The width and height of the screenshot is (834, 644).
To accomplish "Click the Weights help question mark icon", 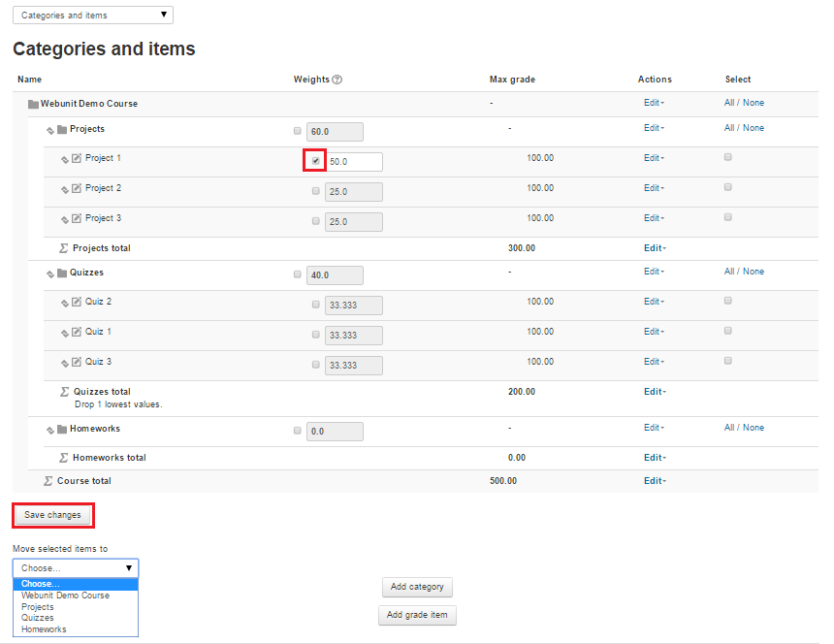I will pyautogui.click(x=337, y=80).
